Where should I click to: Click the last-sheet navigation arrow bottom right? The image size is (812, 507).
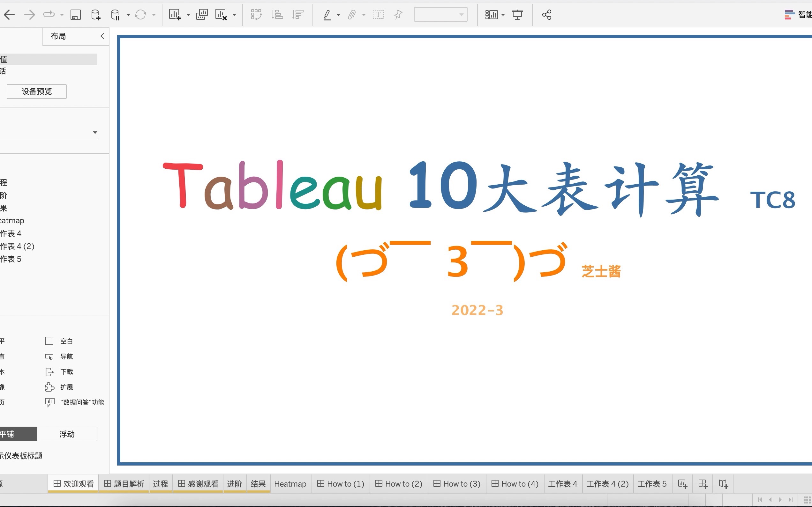791,499
